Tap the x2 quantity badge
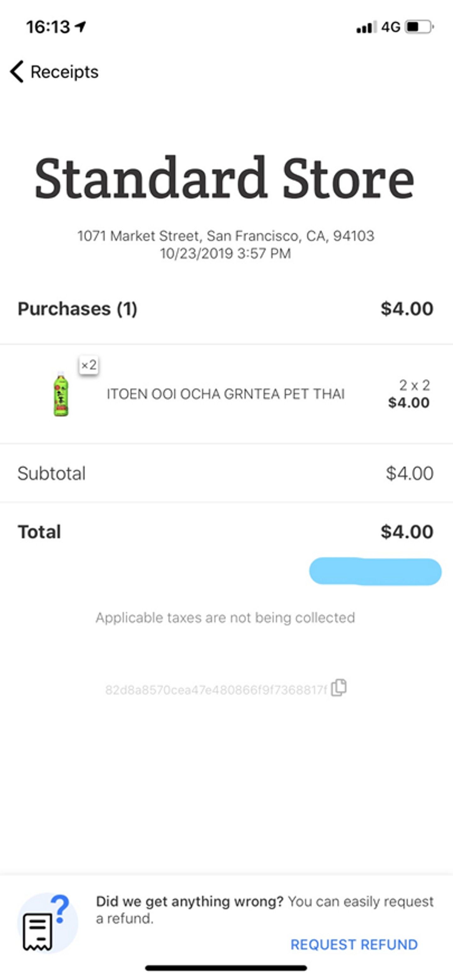The height and width of the screenshot is (980, 453). point(89,365)
